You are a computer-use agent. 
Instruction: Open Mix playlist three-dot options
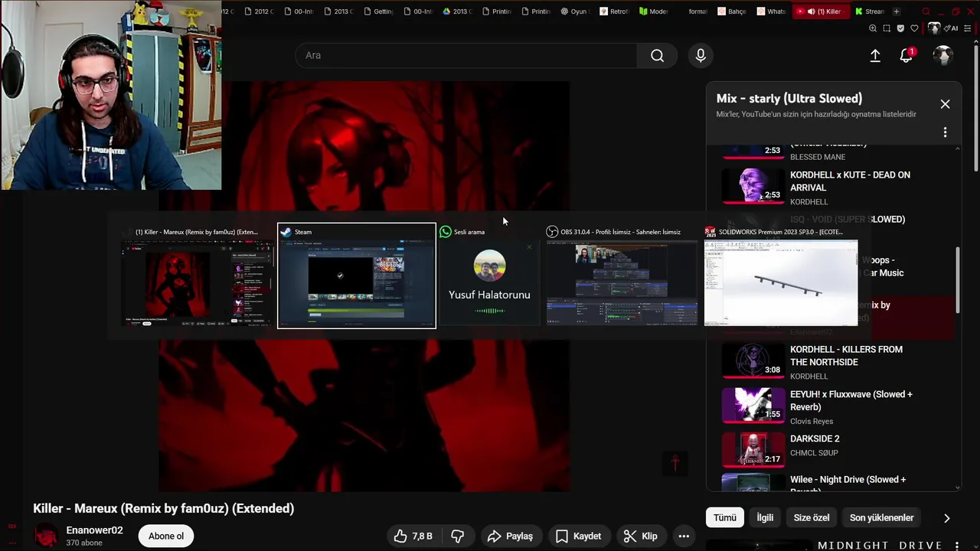945,132
